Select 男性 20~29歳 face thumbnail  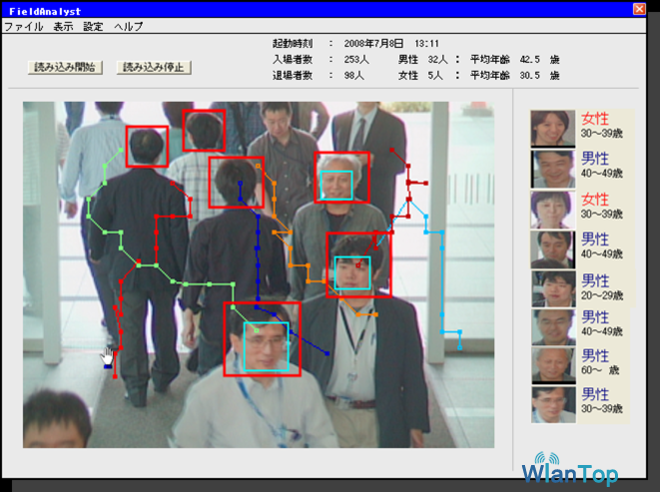(x=553, y=289)
